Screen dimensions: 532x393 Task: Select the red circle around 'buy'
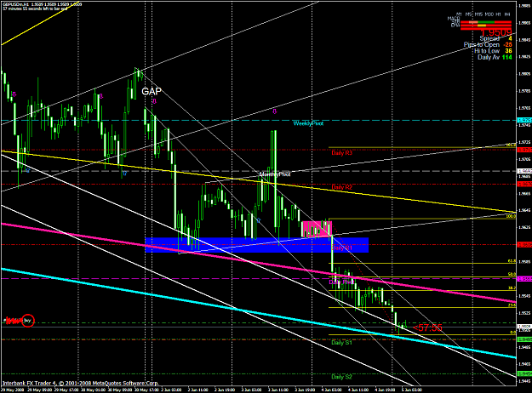[28, 320]
